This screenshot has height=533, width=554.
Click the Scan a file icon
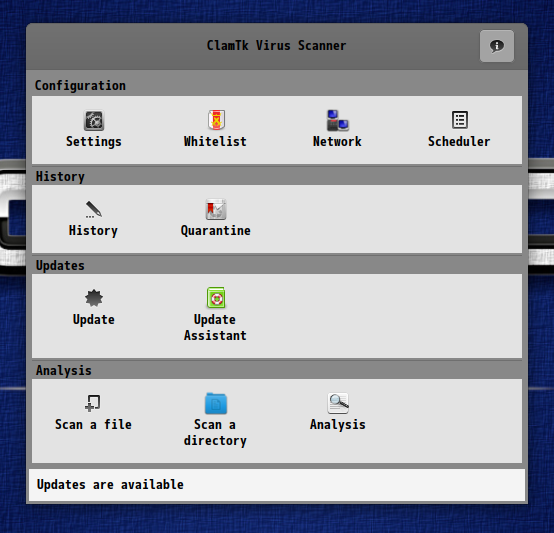[x=93, y=403]
